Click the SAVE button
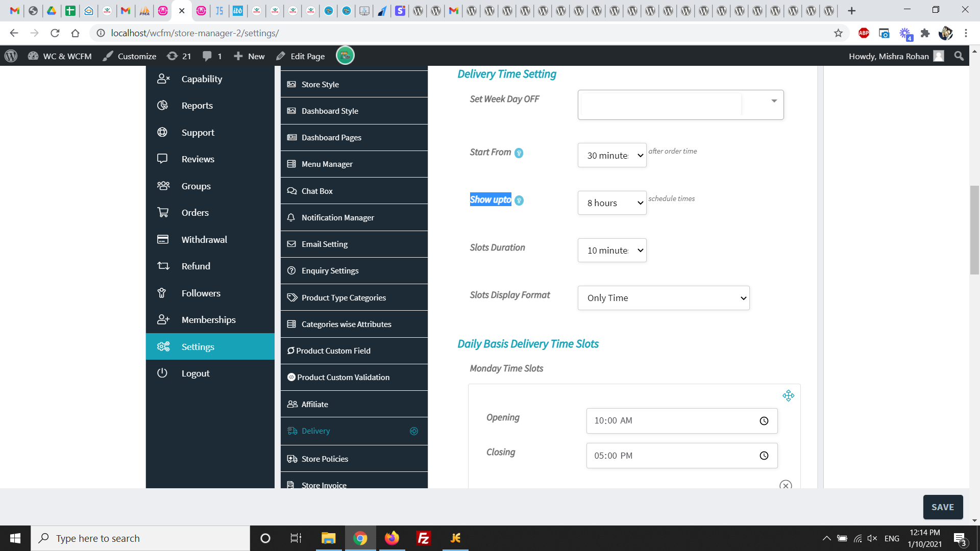 (x=943, y=507)
